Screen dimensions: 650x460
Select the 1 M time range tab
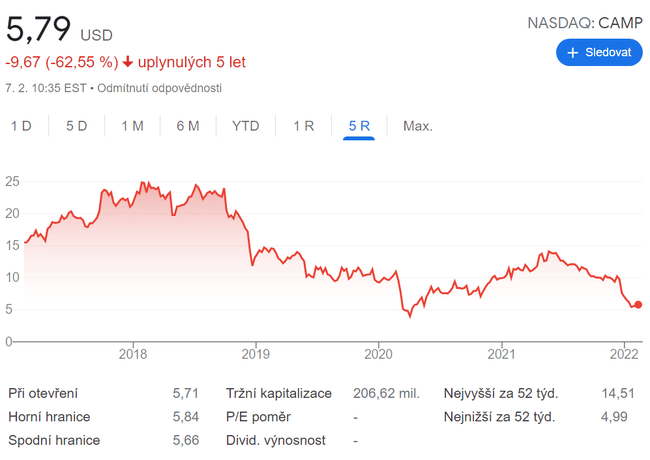pyautogui.click(x=132, y=126)
